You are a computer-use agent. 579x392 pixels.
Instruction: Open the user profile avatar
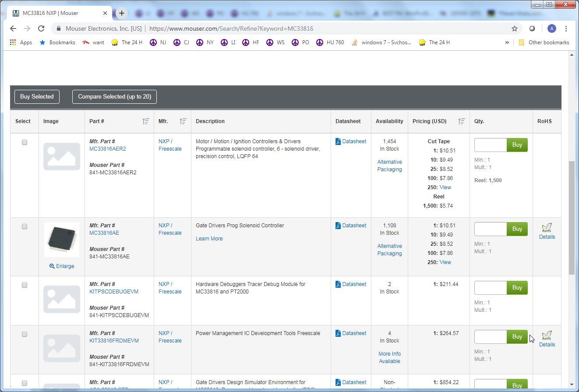[552, 28]
